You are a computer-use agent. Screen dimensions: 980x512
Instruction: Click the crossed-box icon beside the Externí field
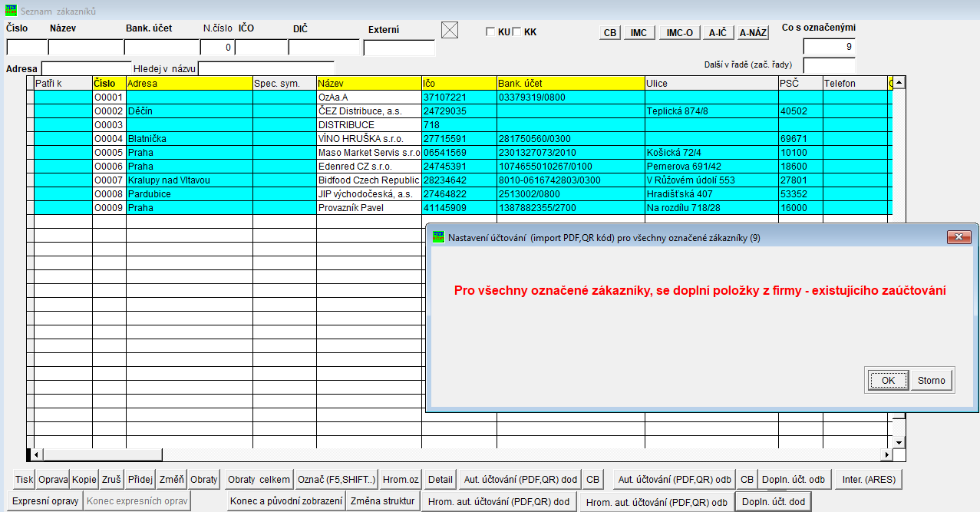pos(450,30)
